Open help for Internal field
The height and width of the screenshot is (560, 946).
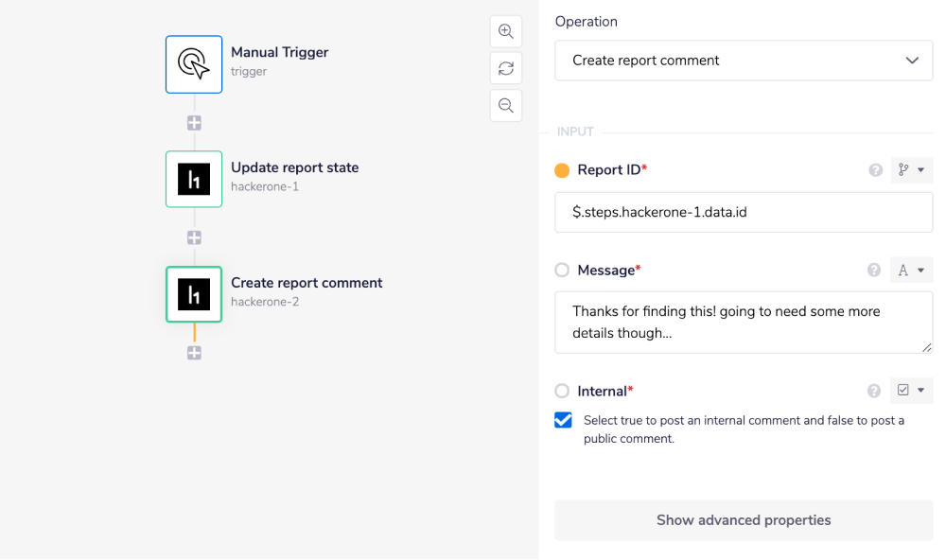(875, 391)
